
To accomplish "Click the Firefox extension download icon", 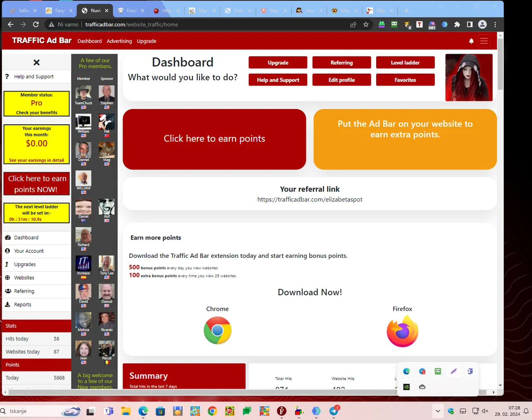I will (x=402, y=331).
